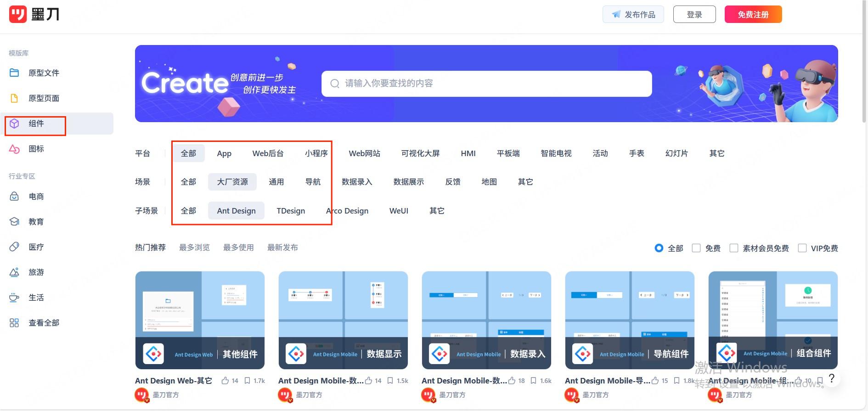Choose 数据录入 scene filter

pos(357,182)
